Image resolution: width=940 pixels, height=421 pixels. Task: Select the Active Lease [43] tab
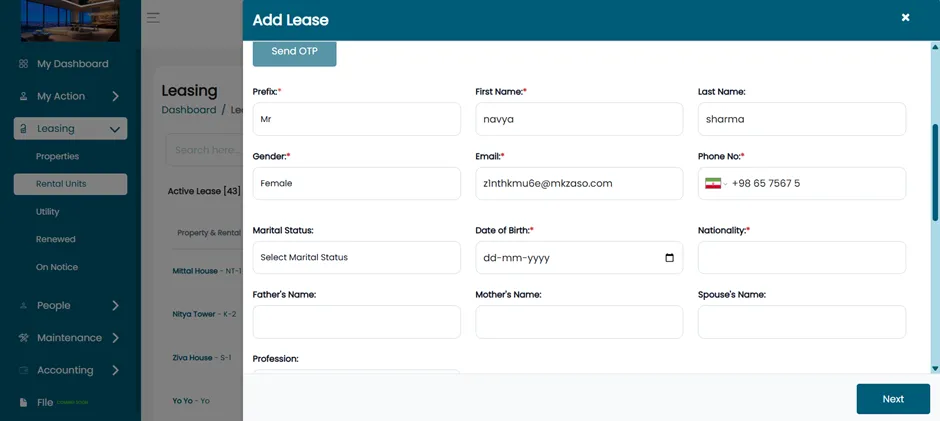pos(204,191)
